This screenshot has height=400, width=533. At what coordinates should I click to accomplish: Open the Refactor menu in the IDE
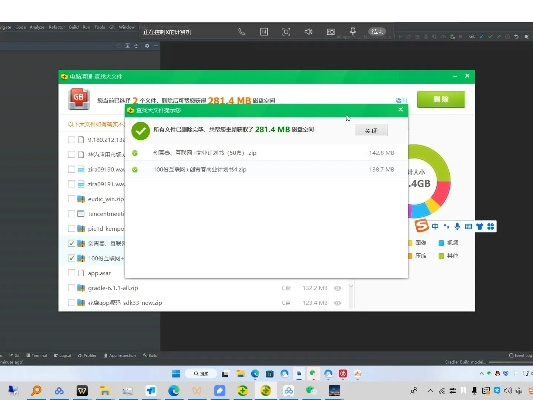click(56, 27)
